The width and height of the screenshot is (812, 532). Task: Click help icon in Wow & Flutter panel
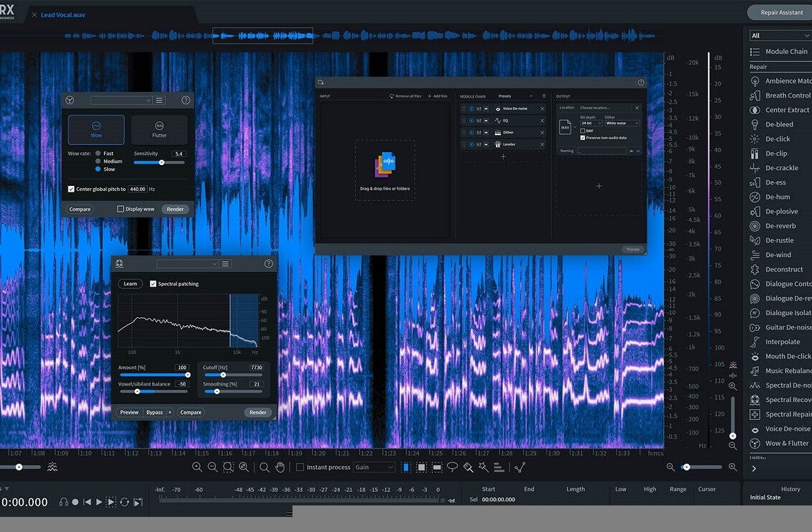185,101
